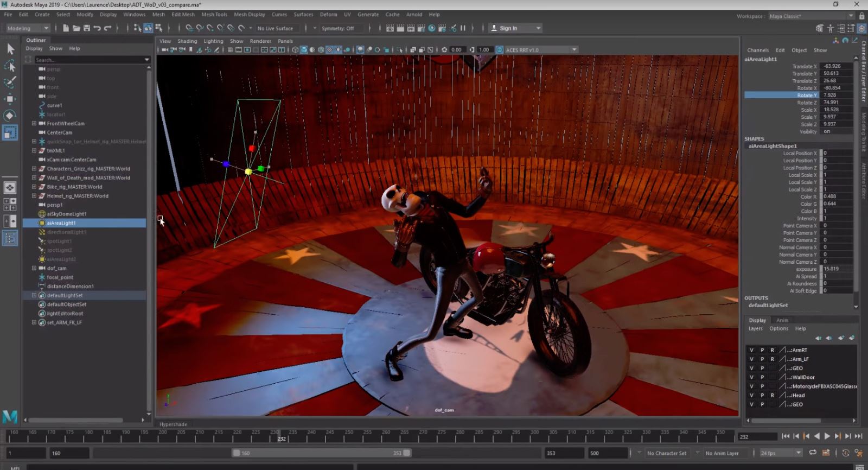Switch to the Anim tab in Layer Editor
Viewport: 868px width, 470px height.
[x=782, y=320]
